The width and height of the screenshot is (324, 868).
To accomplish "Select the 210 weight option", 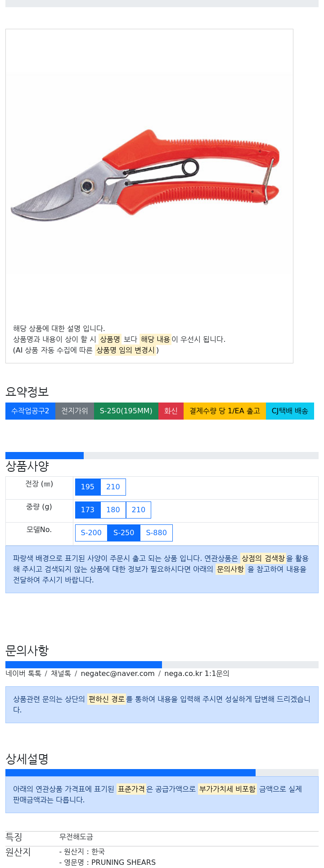I will point(139,510).
